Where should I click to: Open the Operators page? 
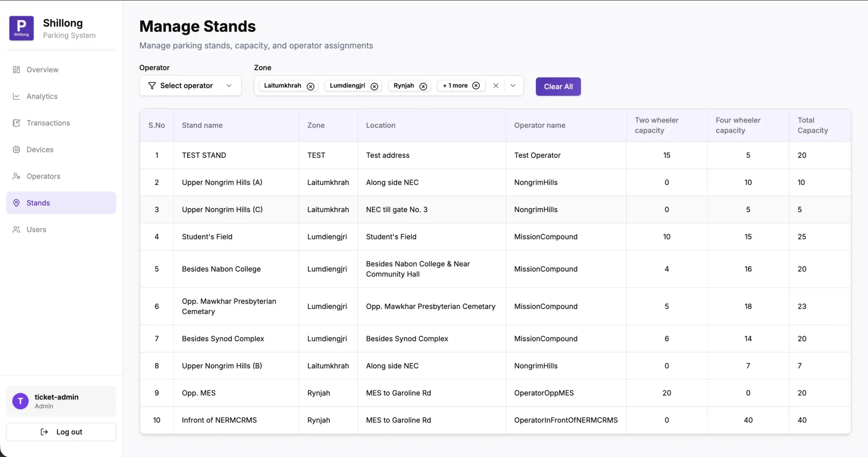pyautogui.click(x=61, y=176)
